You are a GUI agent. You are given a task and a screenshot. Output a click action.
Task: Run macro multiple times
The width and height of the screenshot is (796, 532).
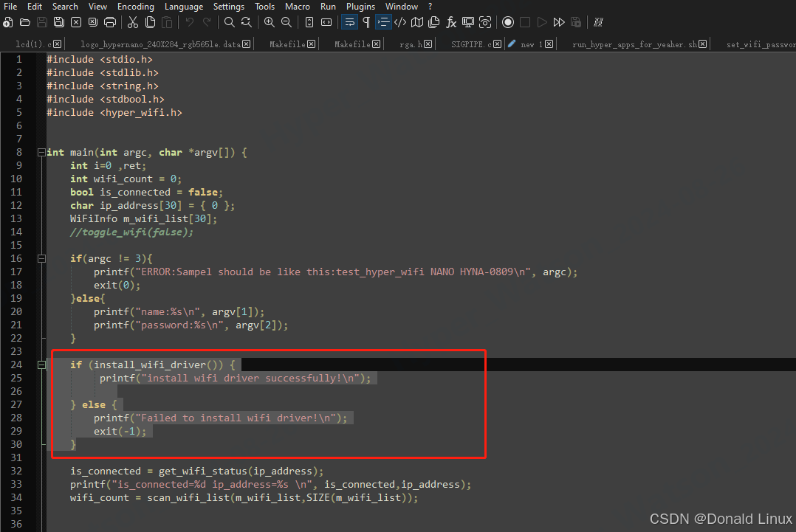[559, 22]
